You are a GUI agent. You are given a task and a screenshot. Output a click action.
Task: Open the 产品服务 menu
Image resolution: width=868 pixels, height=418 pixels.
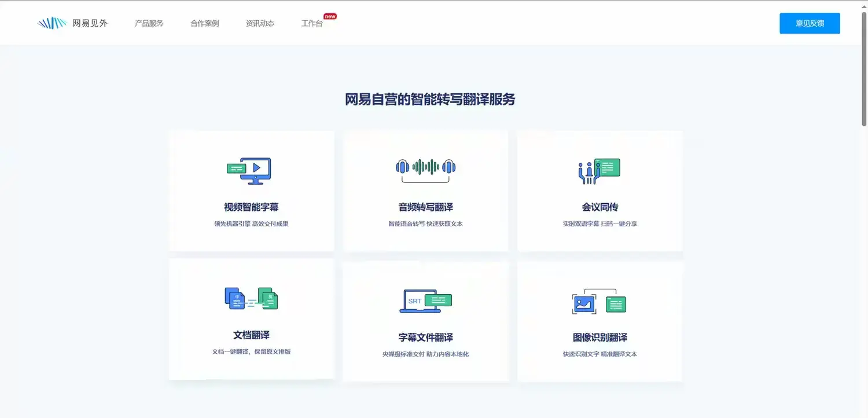(149, 23)
